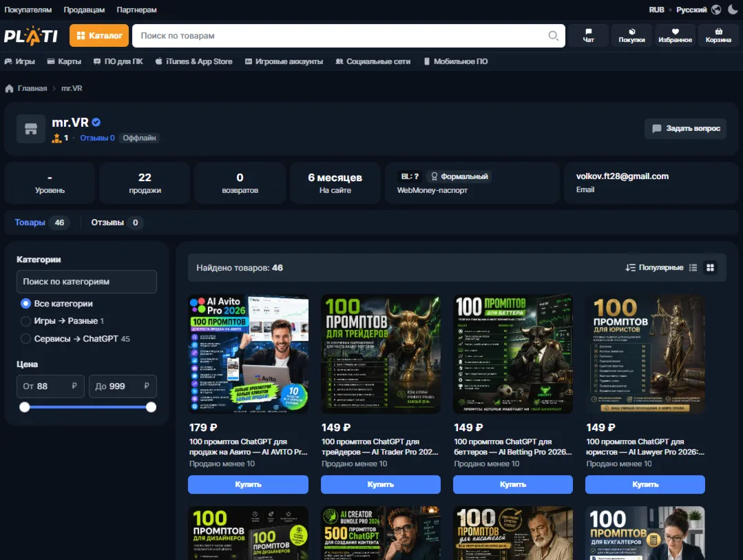Open AI Creator Bundle Pro thumbnail
Viewport: 743px width, 560px height.
click(381, 533)
